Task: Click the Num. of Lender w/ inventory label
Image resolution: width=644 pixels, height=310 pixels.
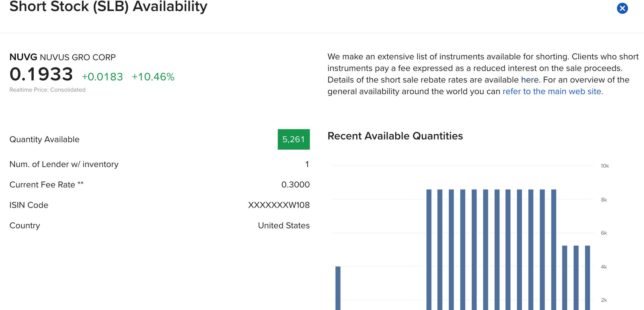Action: point(64,164)
